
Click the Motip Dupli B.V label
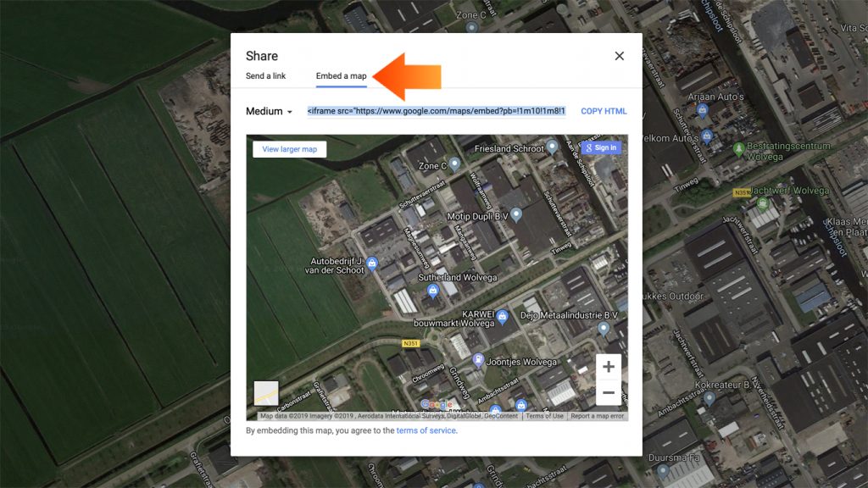pyautogui.click(x=477, y=216)
